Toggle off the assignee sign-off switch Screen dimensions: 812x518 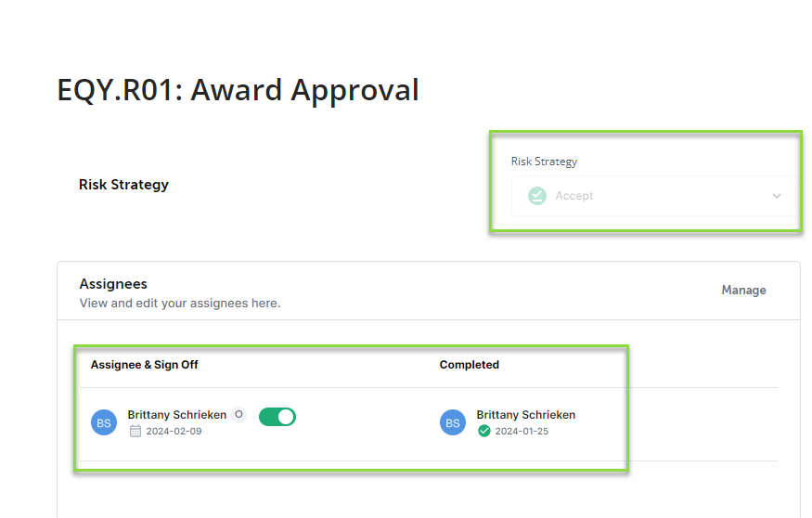277,417
